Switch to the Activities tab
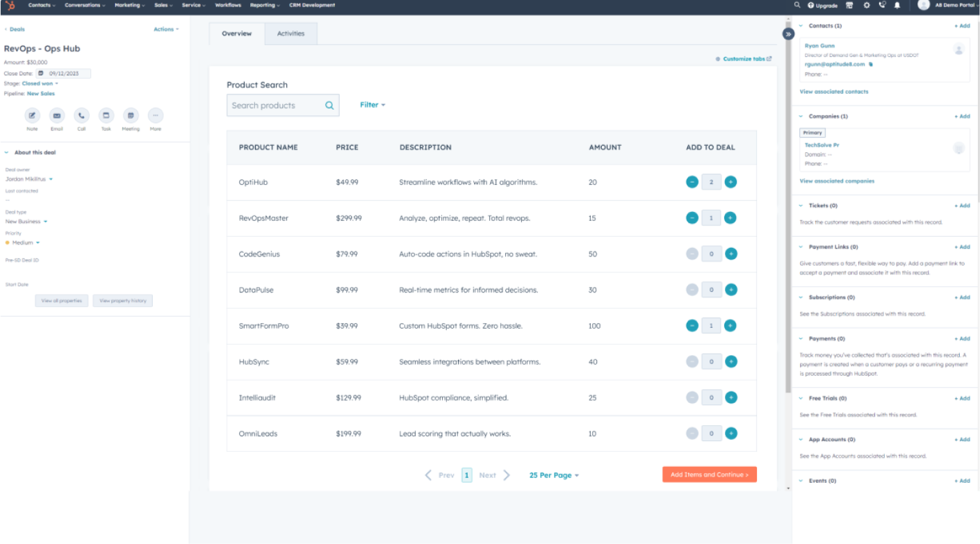The image size is (980, 544). (x=291, y=33)
